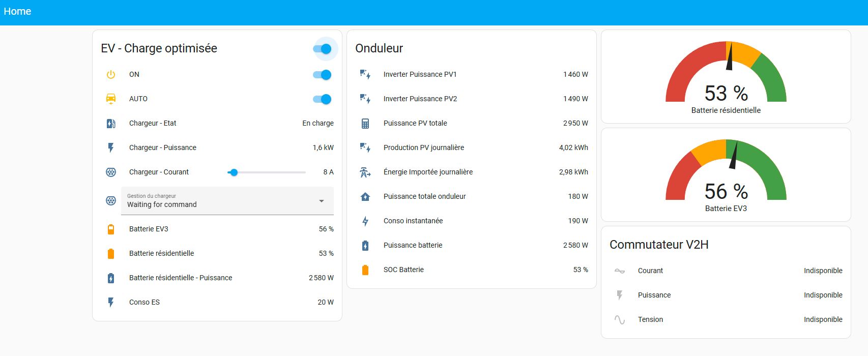Click the lightning icon for Conso ES
This screenshot has width=868, height=356.
(111, 303)
